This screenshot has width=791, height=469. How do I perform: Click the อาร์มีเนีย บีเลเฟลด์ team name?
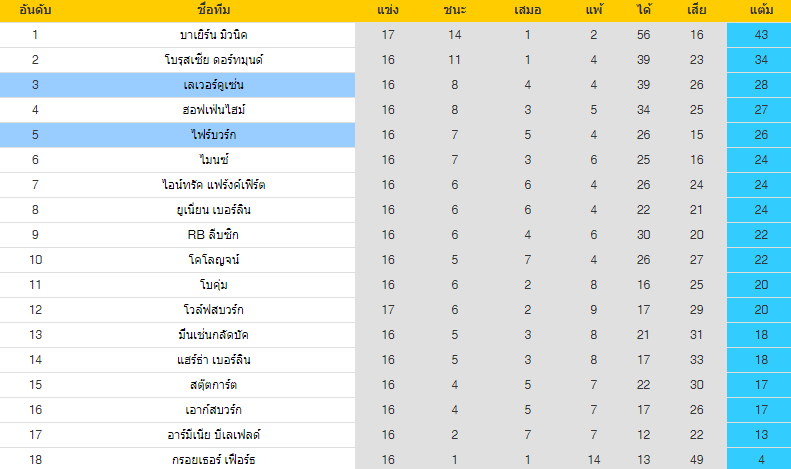213,435
